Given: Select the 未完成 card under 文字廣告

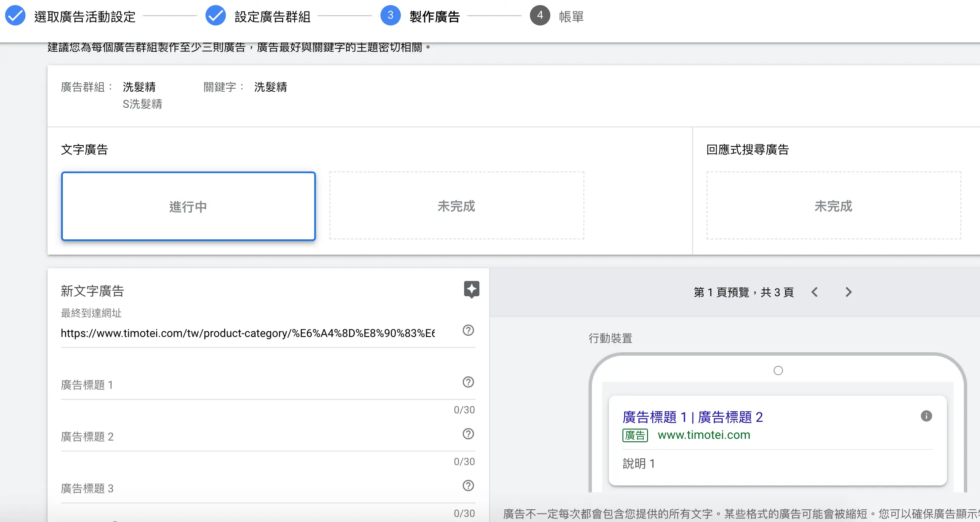Looking at the screenshot, I should tap(457, 206).
